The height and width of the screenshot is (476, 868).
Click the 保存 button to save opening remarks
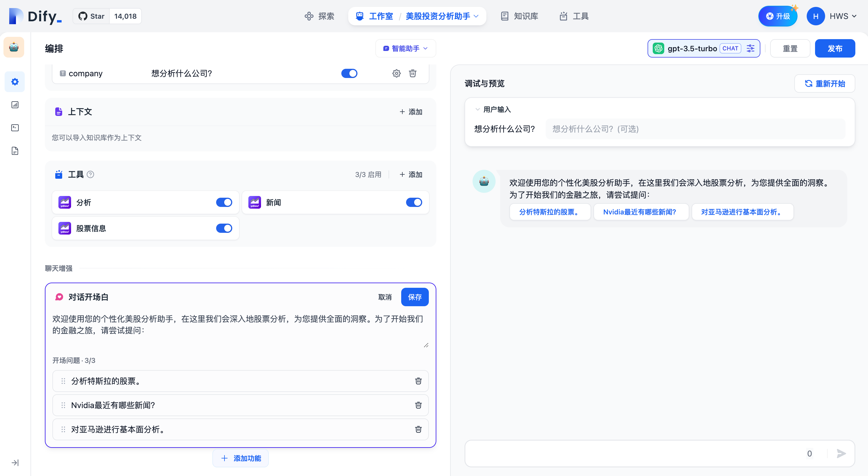415,297
